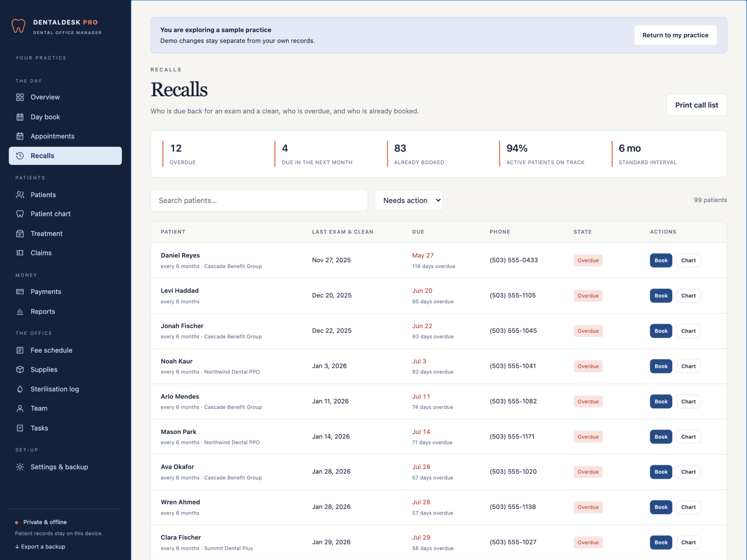Click the Payments card icon
747x560 pixels.
tap(20, 292)
